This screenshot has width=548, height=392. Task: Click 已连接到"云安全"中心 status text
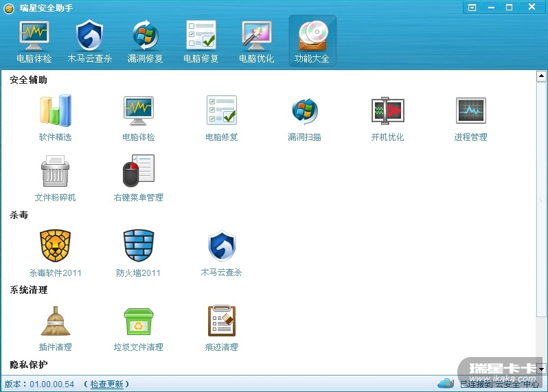point(499,384)
